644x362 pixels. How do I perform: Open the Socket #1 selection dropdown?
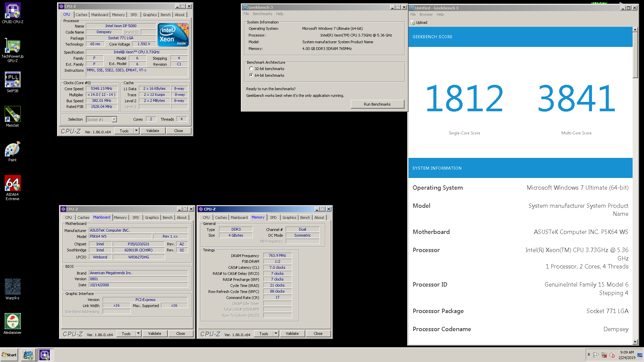(114, 120)
